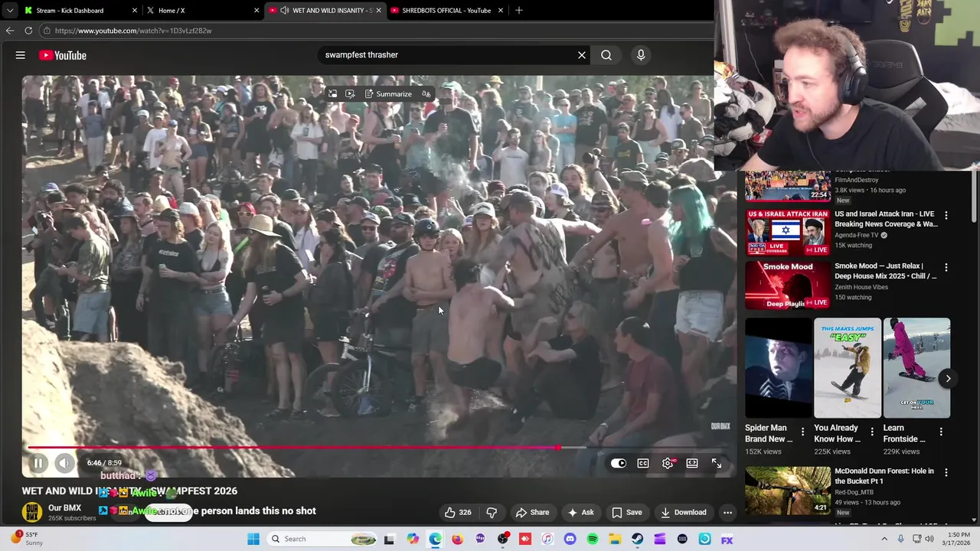This screenshot has height=551, width=980.
Task: Enter full screen mode
Action: click(717, 463)
